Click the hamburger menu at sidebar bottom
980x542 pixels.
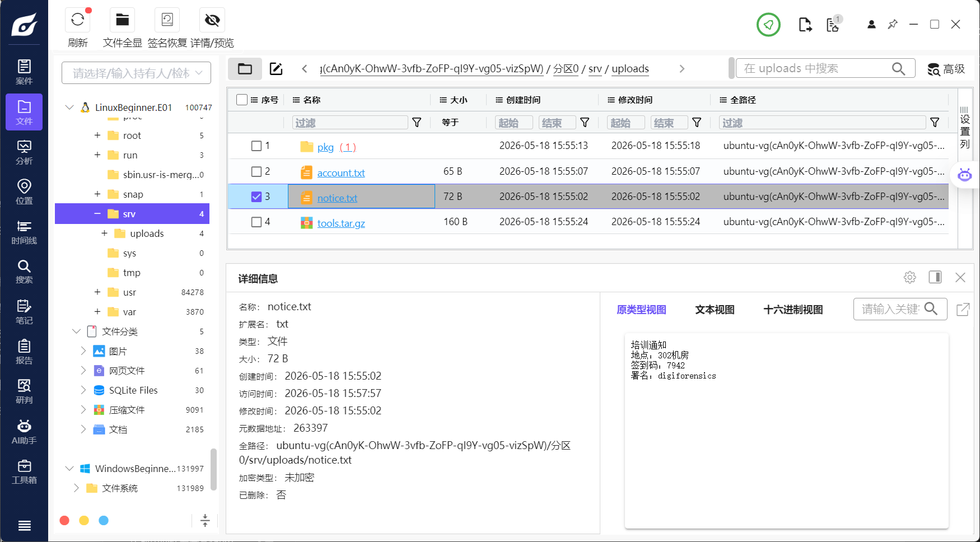coord(24,525)
